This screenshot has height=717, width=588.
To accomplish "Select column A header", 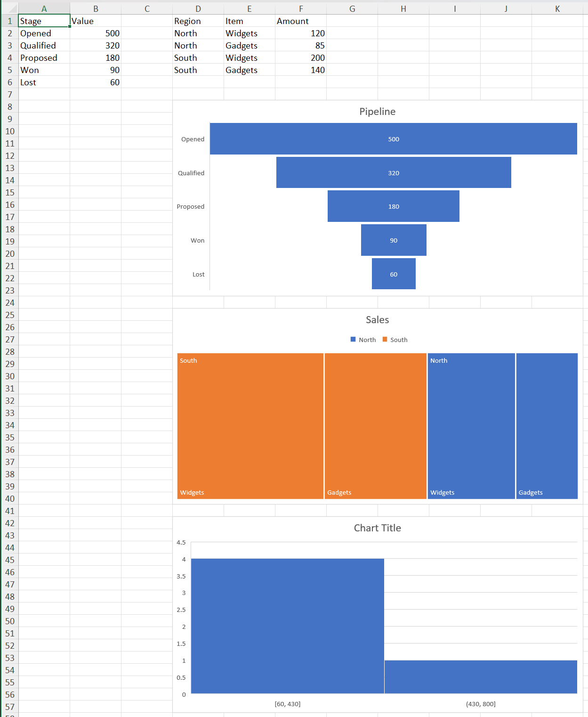I will tap(44, 8).
